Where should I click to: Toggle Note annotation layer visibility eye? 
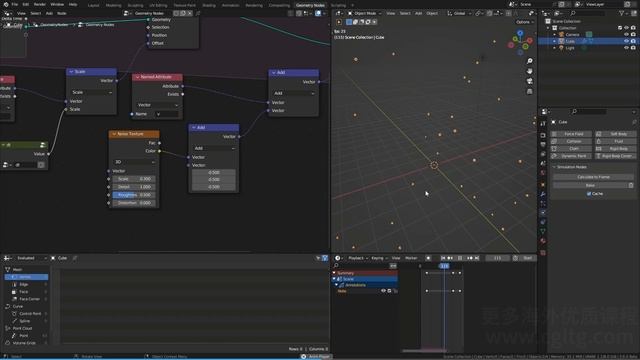coord(383,291)
